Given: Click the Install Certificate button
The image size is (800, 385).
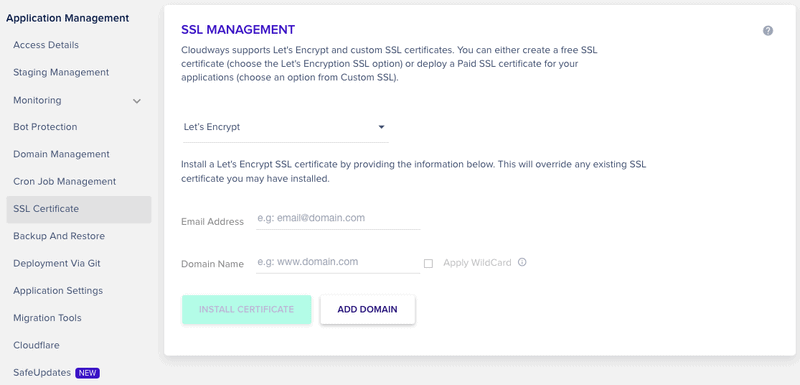Looking at the screenshot, I should tap(246, 310).
